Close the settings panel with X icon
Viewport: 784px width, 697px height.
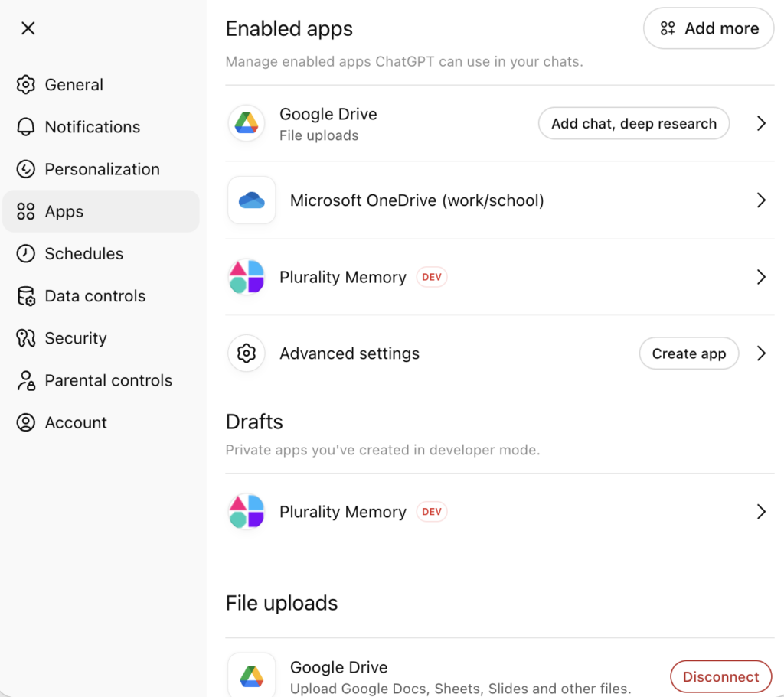(x=28, y=28)
